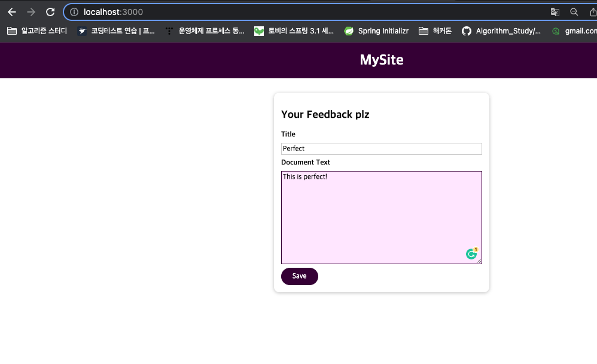
Task: Click the browser forward arrow
Action: coord(31,12)
